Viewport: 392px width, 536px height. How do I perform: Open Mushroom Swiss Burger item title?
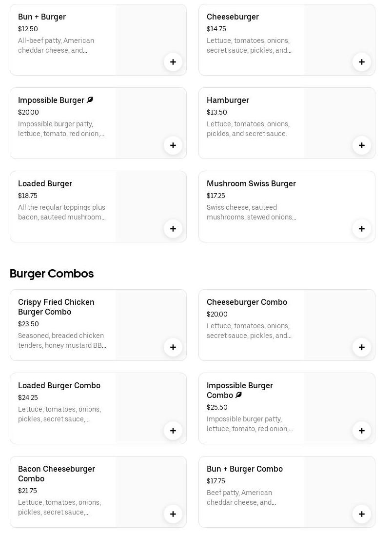point(251,184)
